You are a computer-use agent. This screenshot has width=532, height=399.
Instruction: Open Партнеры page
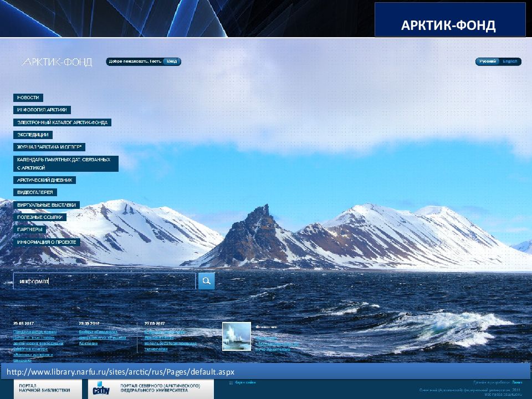coord(29,229)
